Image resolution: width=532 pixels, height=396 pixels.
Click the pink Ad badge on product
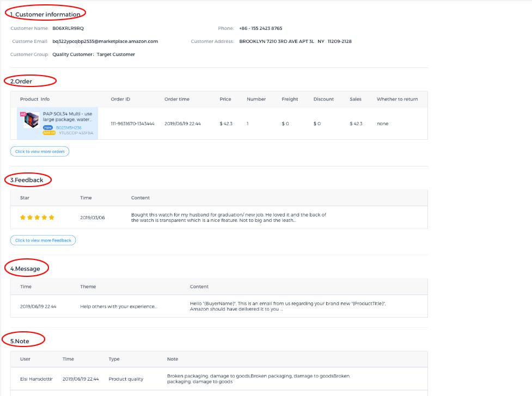(23, 114)
